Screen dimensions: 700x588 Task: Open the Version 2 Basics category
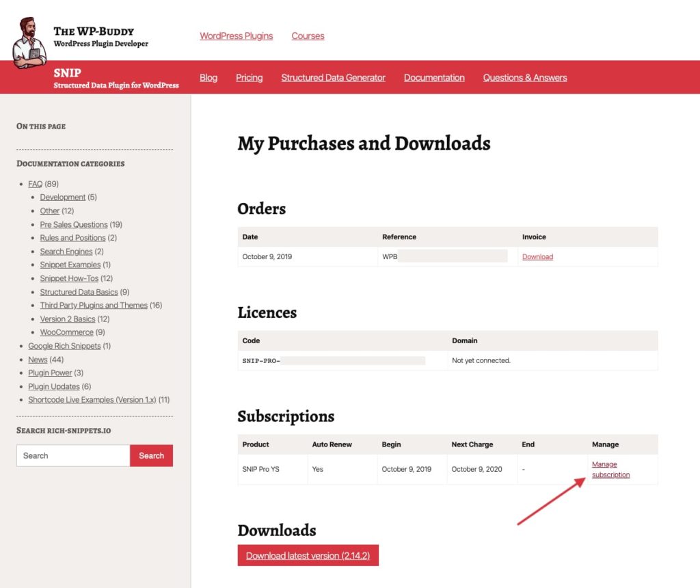68,319
